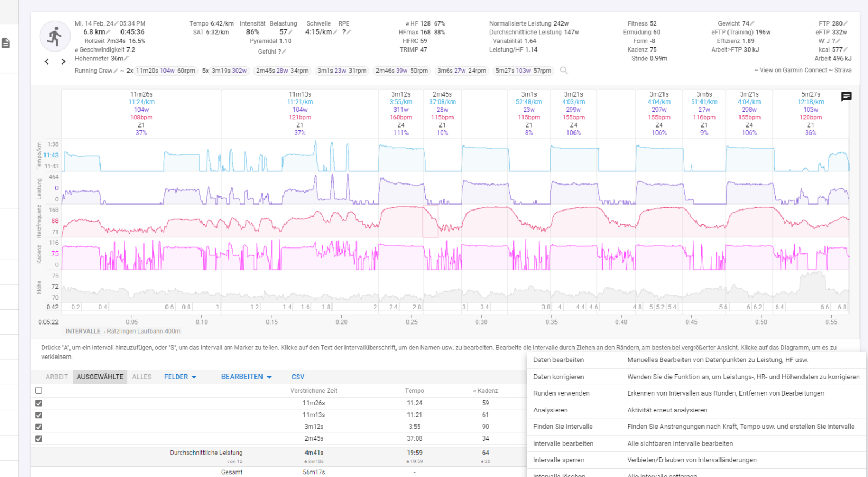
Task: Go to the previous activity arrow
Action: [47, 62]
